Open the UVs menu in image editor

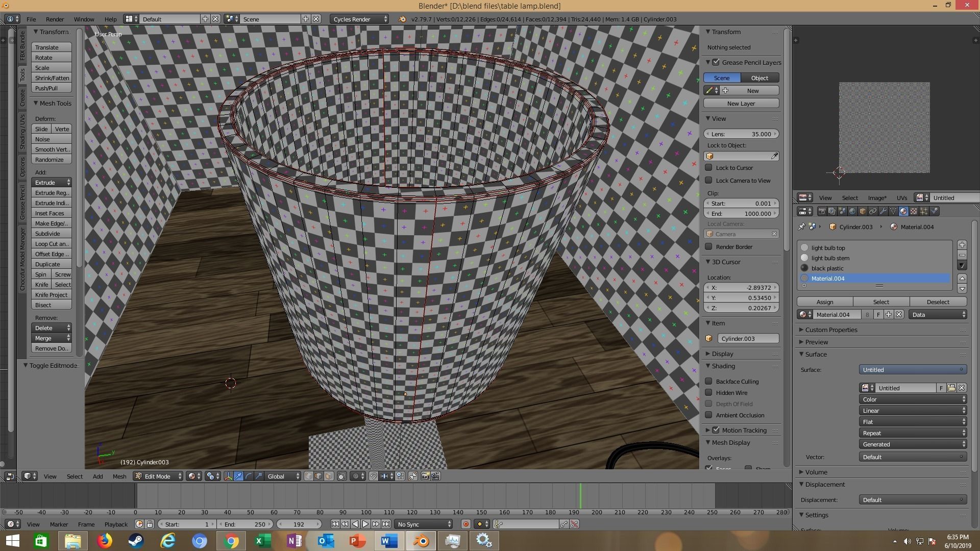click(902, 197)
